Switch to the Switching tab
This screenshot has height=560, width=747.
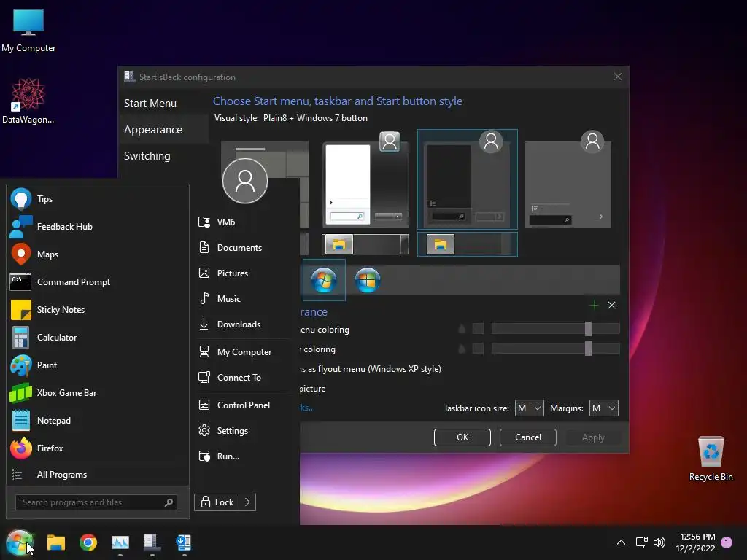click(x=147, y=156)
